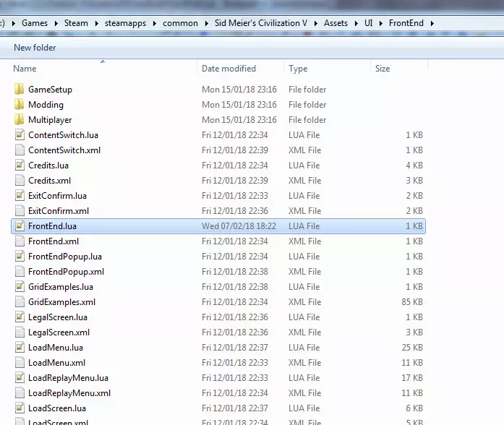Click the LoadReplayMenu.lua file icon
The image size is (504, 425).
pyautogui.click(x=20, y=377)
